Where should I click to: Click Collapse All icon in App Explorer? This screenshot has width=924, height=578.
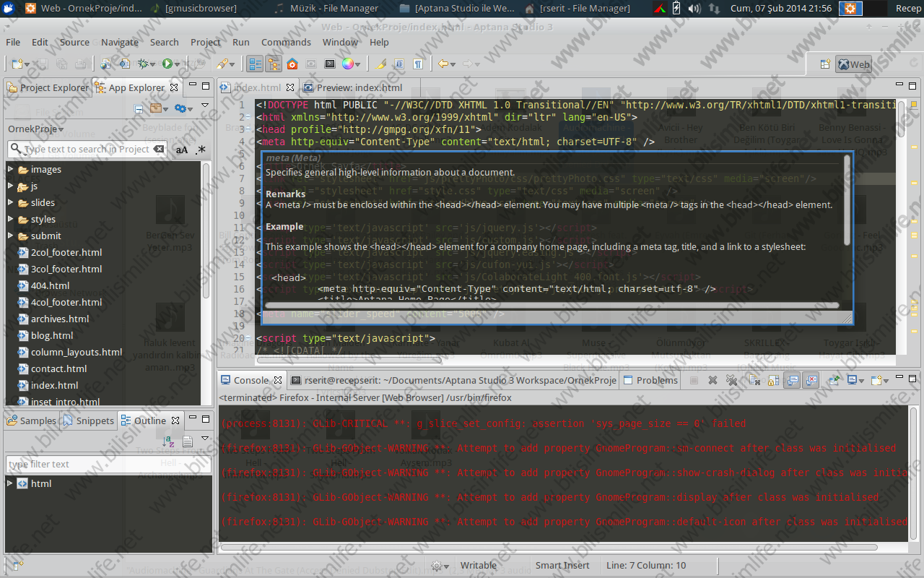pyautogui.click(x=139, y=109)
